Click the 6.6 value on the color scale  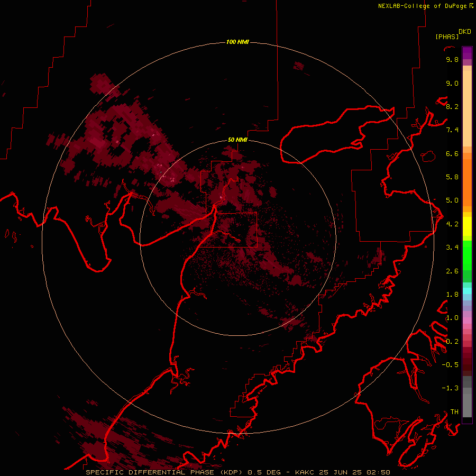pyautogui.click(x=452, y=153)
